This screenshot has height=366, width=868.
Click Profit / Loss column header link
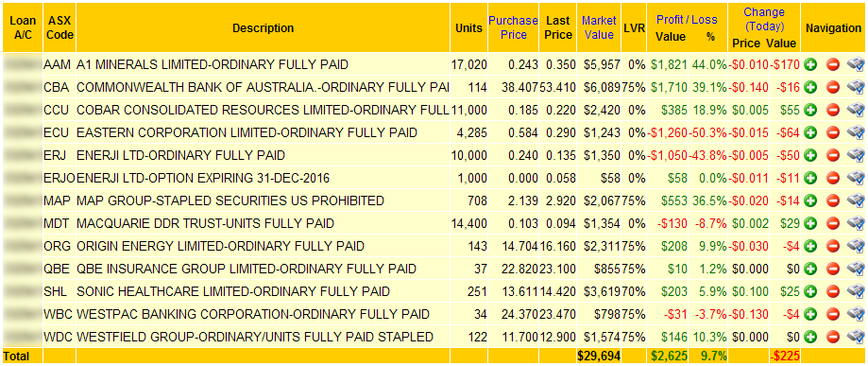687,20
